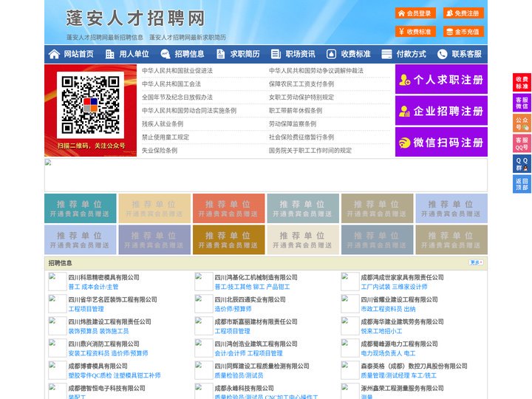Click the broken logo of 四川省华艺名匠装饰工程有限公司
The width and height of the screenshot is (532, 399).
[x=57, y=304]
